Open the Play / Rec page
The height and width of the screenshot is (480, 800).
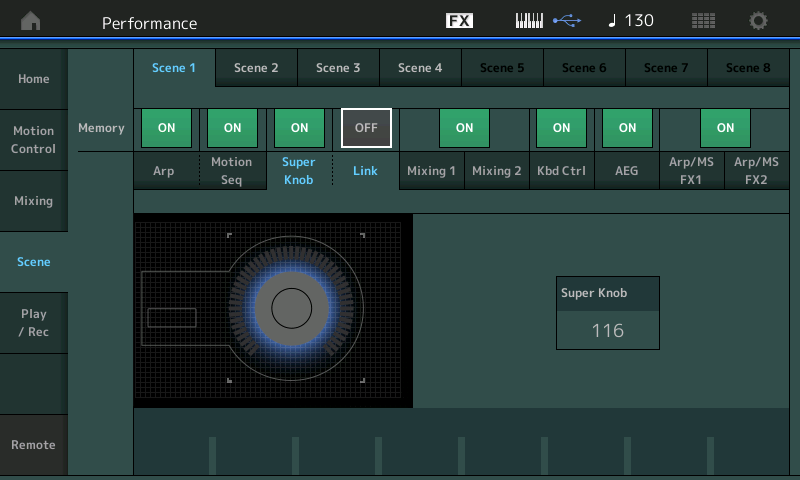click(x=34, y=323)
